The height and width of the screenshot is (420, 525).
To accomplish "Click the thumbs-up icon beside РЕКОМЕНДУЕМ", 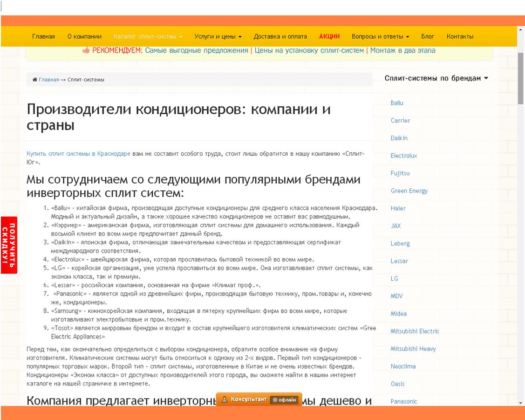I will (x=86, y=50).
